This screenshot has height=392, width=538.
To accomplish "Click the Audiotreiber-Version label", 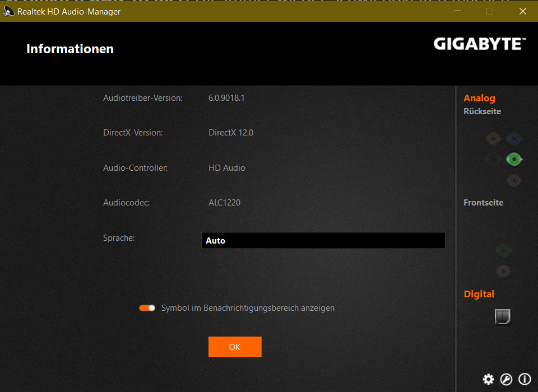I will pyautogui.click(x=143, y=98).
